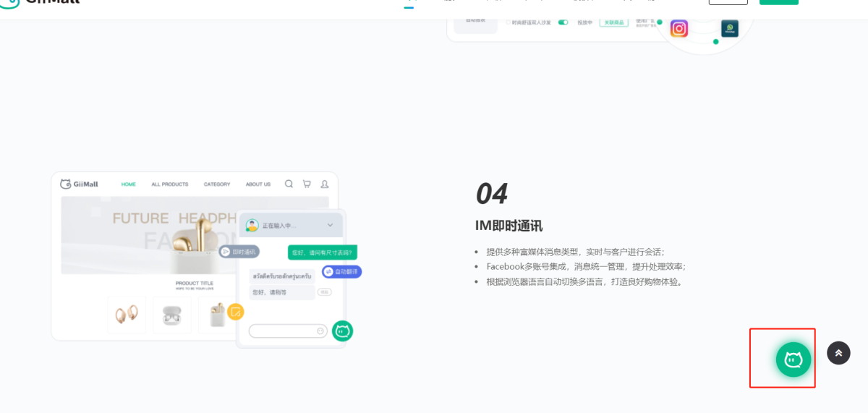Click the yellow edit note icon

[235, 312]
